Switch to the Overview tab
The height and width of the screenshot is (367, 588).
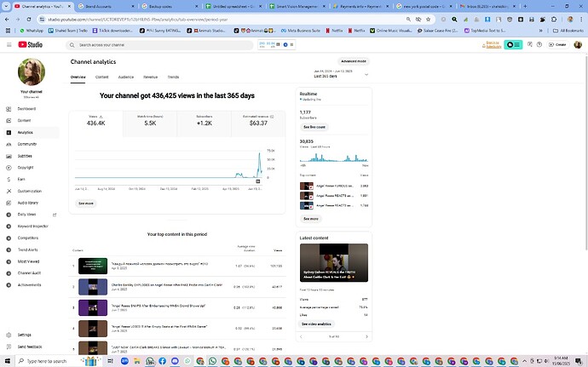point(78,77)
